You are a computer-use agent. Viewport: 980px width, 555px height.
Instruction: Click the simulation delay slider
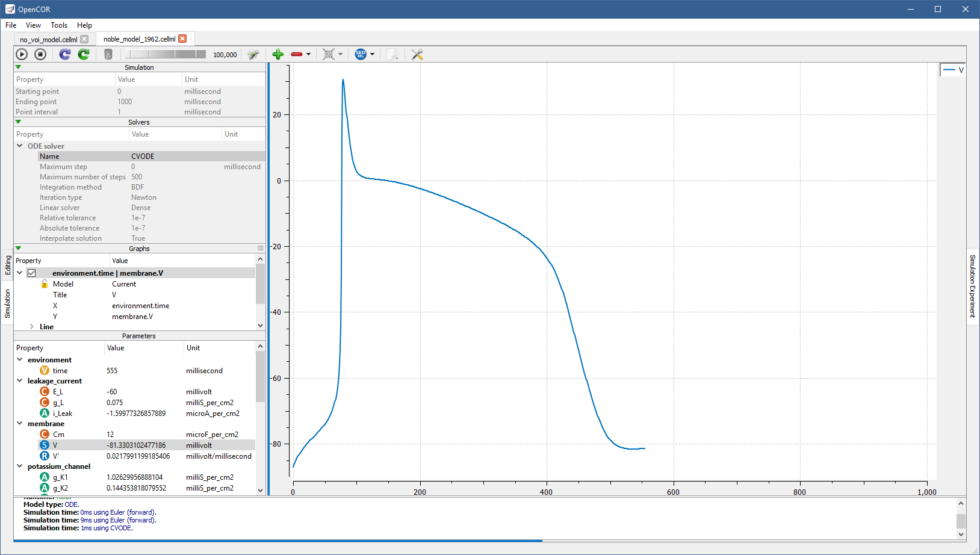tap(166, 54)
